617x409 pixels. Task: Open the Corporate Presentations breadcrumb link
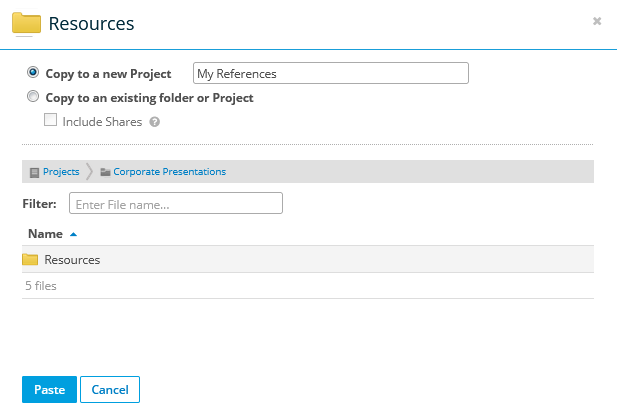click(x=169, y=172)
